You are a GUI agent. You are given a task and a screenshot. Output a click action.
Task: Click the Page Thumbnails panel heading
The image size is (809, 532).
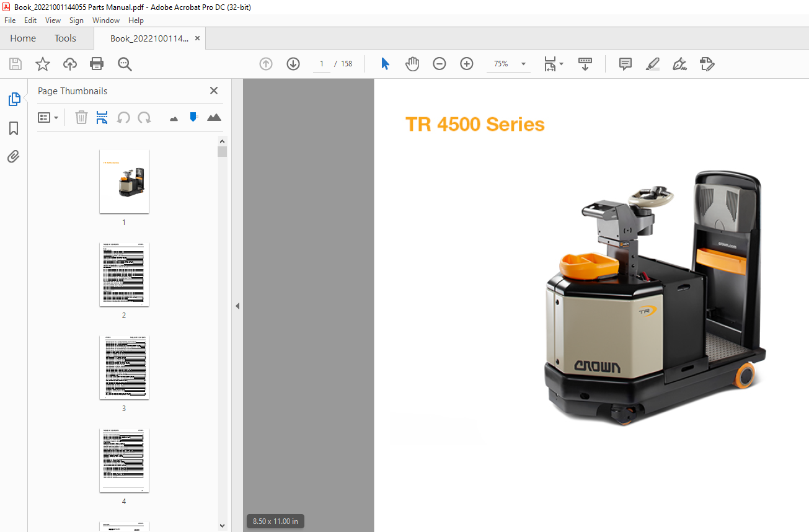click(x=73, y=91)
